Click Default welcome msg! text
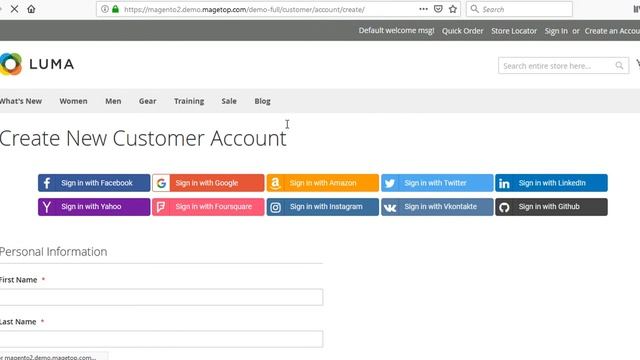This screenshot has height=360, width=640. (x=396, y=31)
